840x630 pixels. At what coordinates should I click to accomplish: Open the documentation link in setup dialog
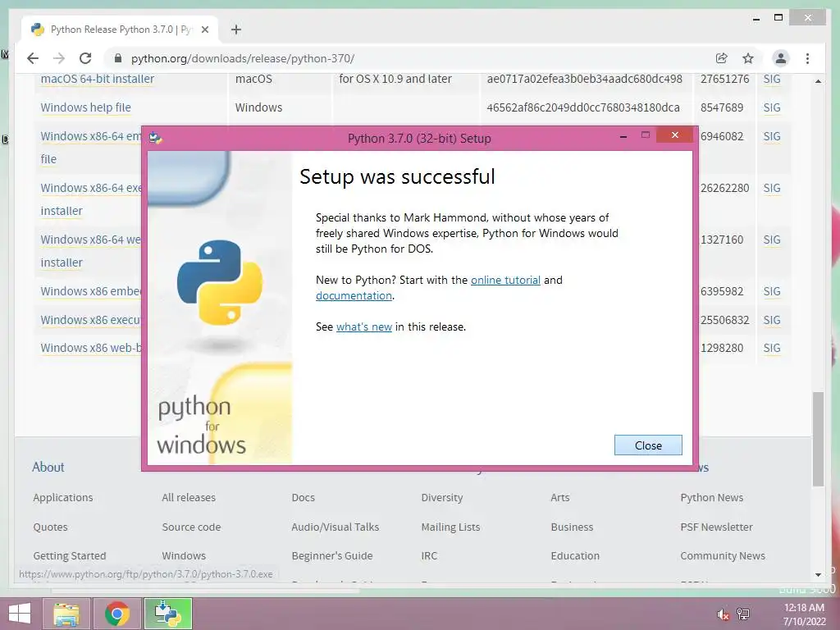(x=354, y=295)
